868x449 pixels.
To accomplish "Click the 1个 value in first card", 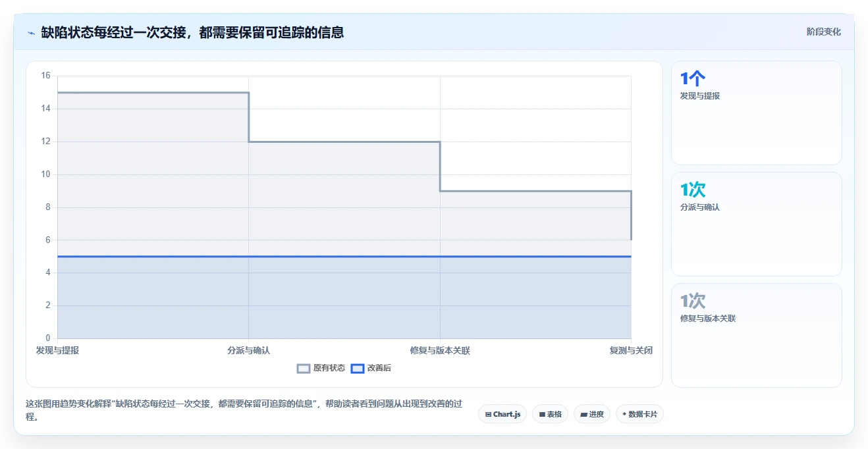I will tap(693, 79).
